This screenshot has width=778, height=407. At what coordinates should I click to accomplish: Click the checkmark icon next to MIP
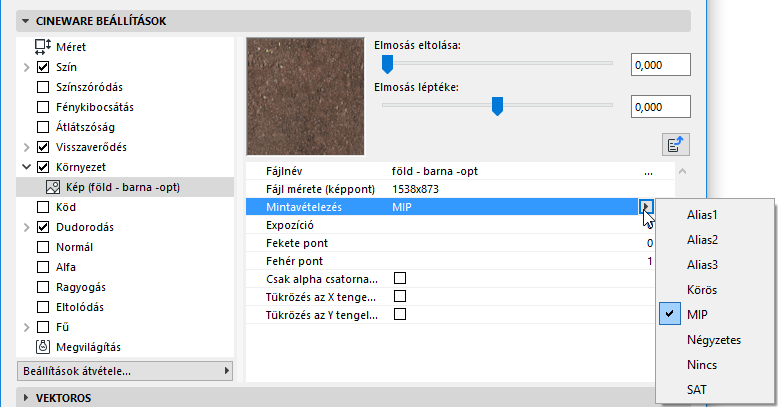tap(670, 314)
